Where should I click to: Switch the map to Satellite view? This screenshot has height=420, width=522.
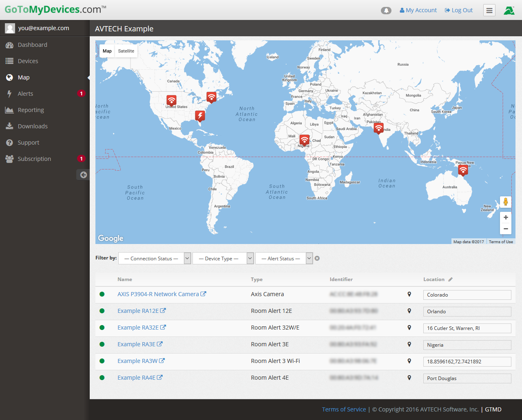pos(126,51)
